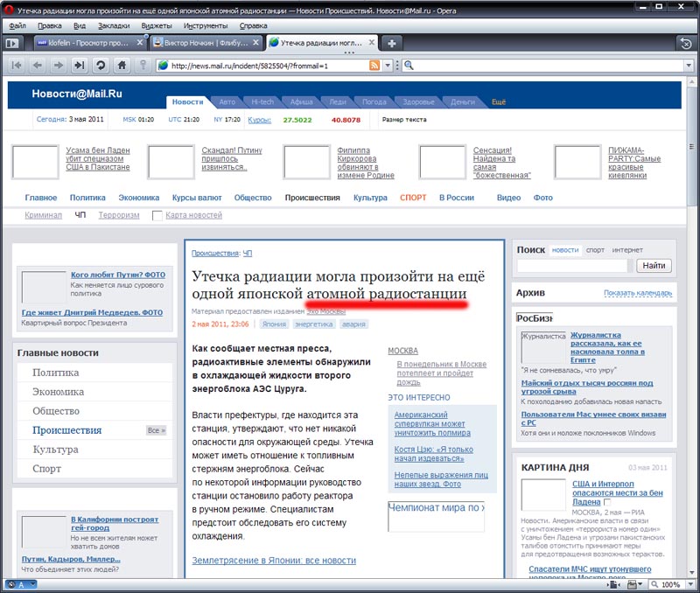Image resolution: width=700 pixels, height=593 pixels.
Task: Click the Fast Forward navigation button
Action: pyautogui.click(x=80, y=66)
